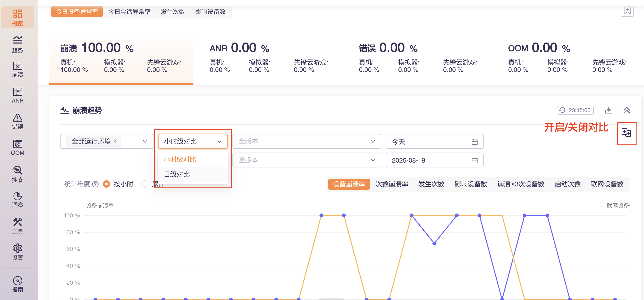Switch to 今日会话异常率 tab
This screenshot has width=644, height=300.
coord(129,12)
